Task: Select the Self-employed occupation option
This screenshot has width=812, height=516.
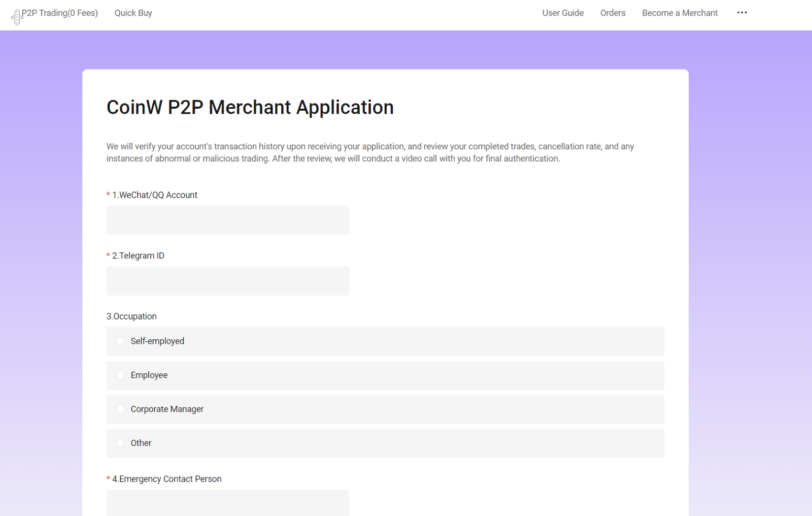Action: [385, 341]
